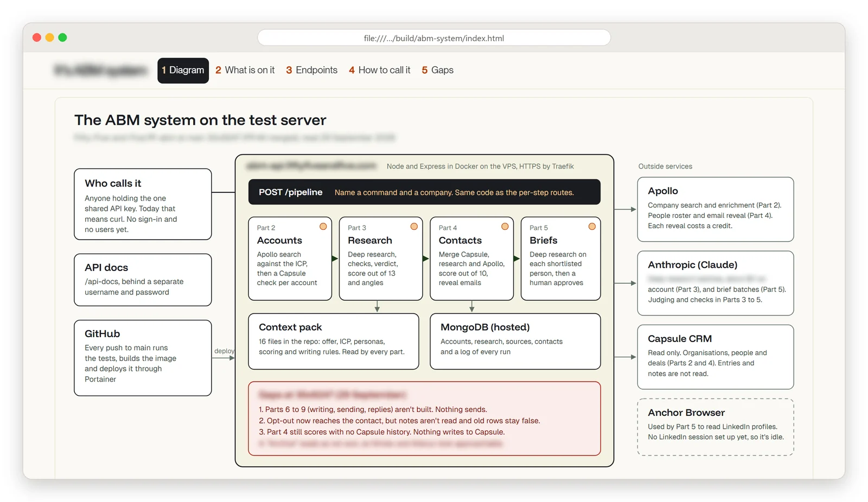This screenshot has height=502, width=868.
Task: Click gap item 'Opt-out now reaches the contact'
Action: tap(399, 421)
